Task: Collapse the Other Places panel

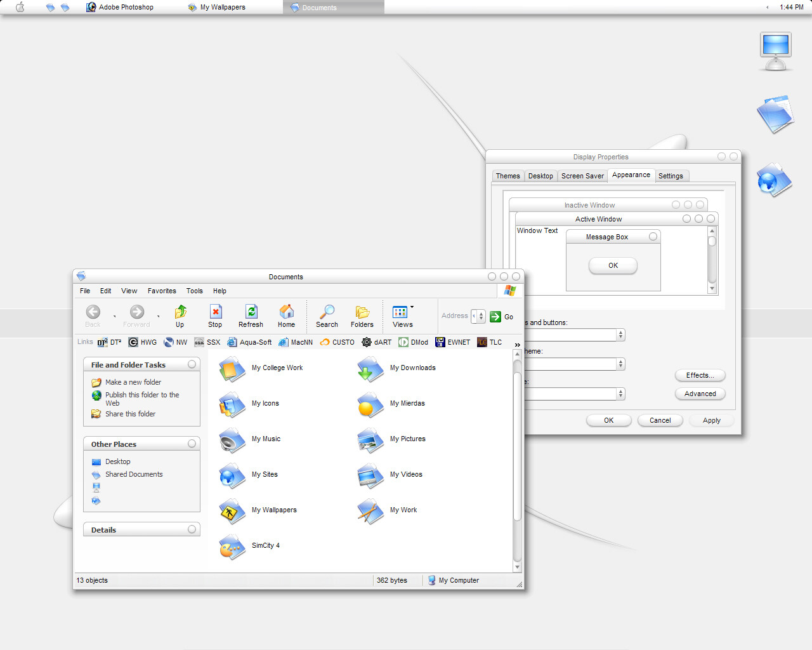Action: tap(192, 444)
